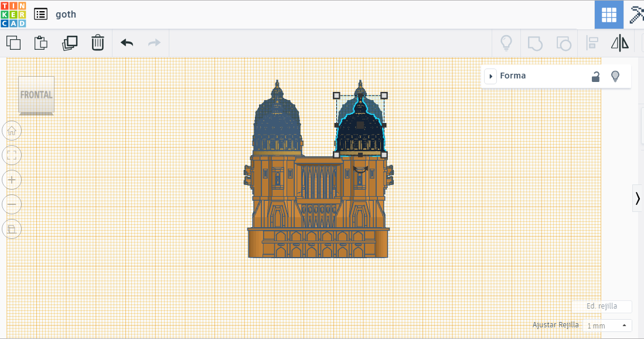Toggle orthographic/perspective view button
The width and height of the screenshot is (644, 339).
[12, 229]
